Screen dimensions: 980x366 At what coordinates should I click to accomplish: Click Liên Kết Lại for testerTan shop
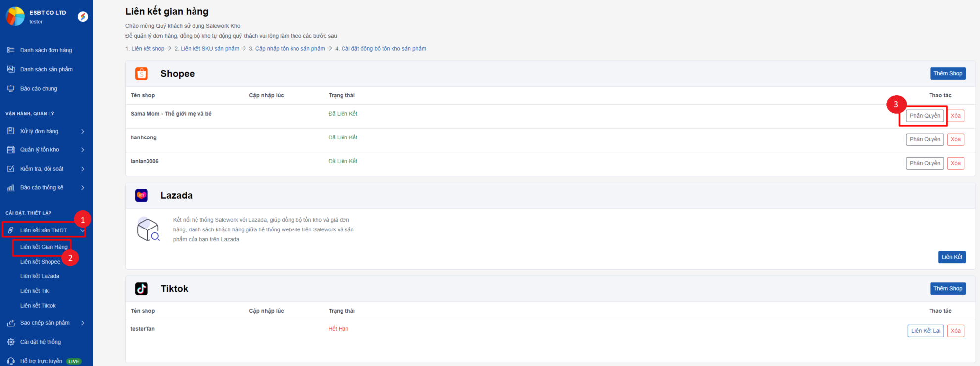coord(925,331)
